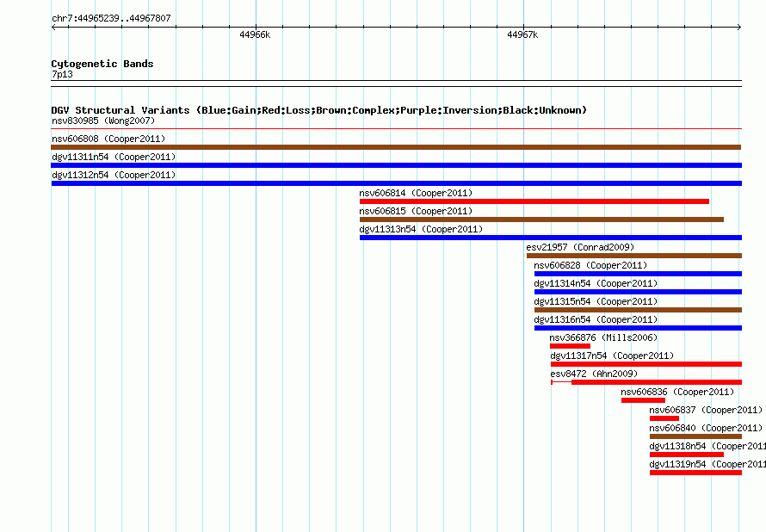
Task: Open the DGV Structural Variants track heading
Action: coord(319,110)
